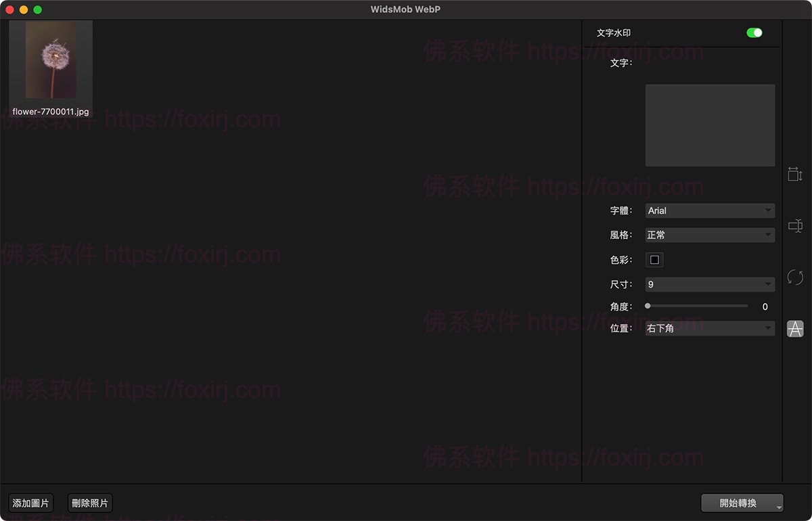Viewport: 812px width, 521px height.
Task: Open the 風格 style dropdown showing 正常
Action: tap(709, 235)
